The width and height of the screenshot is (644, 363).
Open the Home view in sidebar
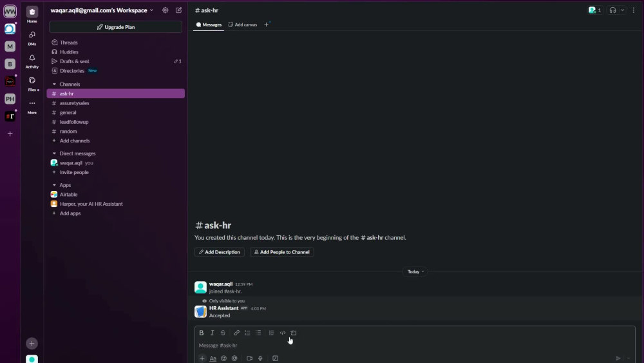coord(32,14)
